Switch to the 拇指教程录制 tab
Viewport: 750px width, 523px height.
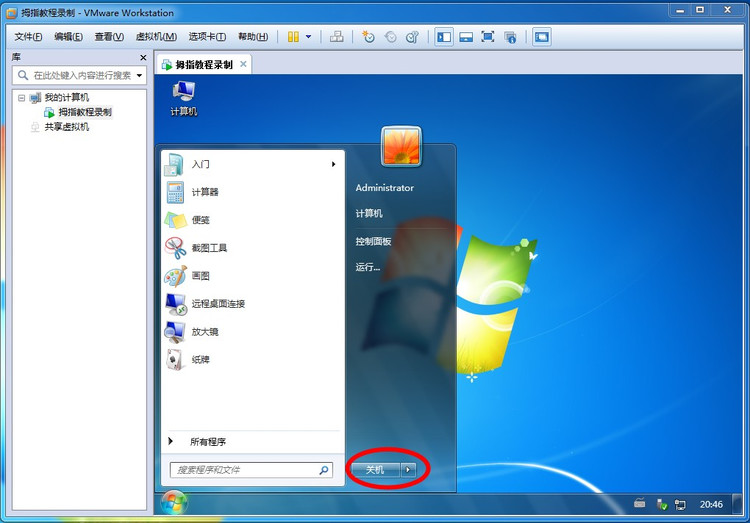(203, 65)
